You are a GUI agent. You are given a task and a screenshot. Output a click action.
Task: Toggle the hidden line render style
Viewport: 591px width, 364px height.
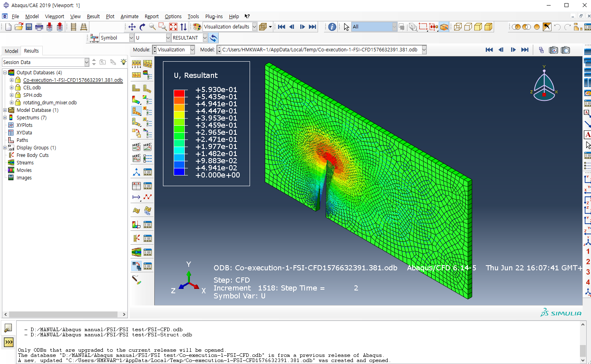pyautogui.click(x=468, y=27)
